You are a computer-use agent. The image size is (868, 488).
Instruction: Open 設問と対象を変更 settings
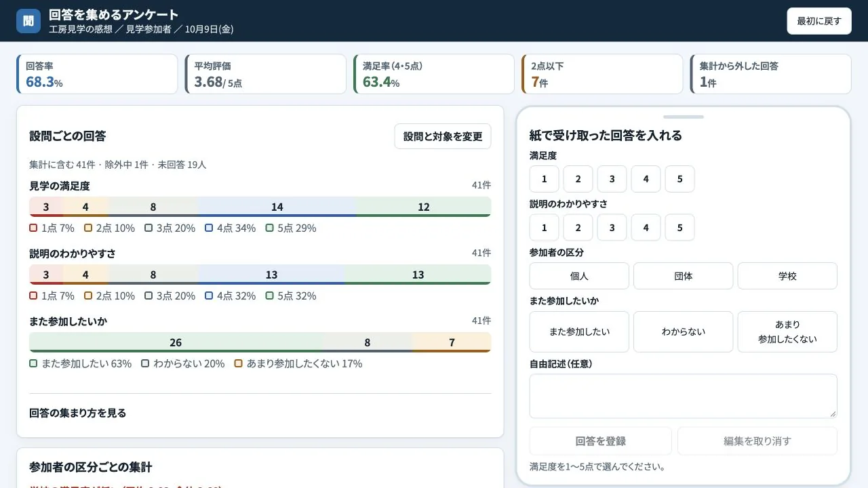point(443,136)
